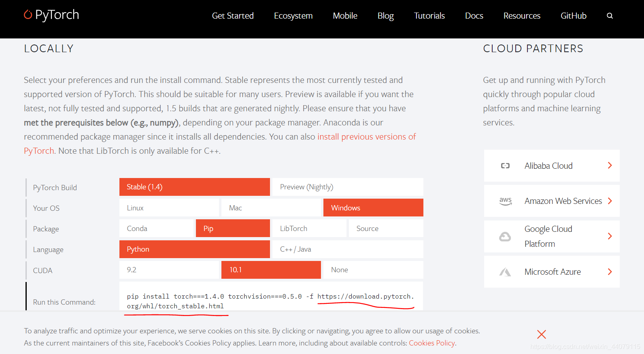Click the PyTorch logo
The width and height of the screenshot is (644, 354).
click(x=51, y=15)
